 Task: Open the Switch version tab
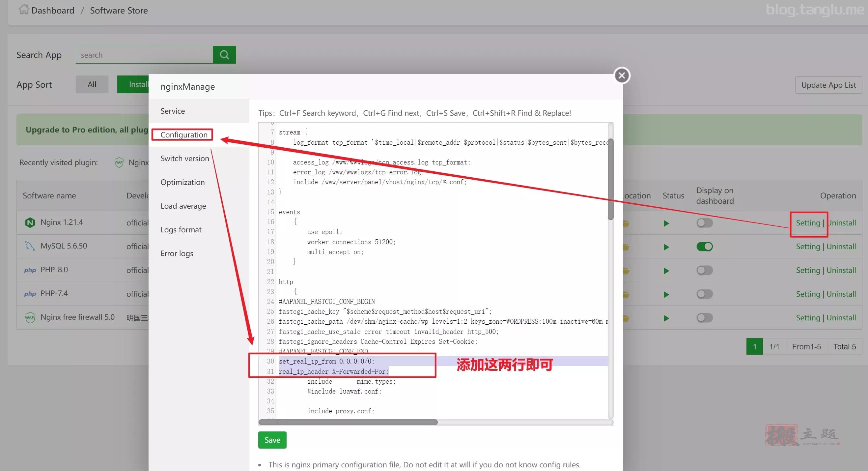click(199, 159)
